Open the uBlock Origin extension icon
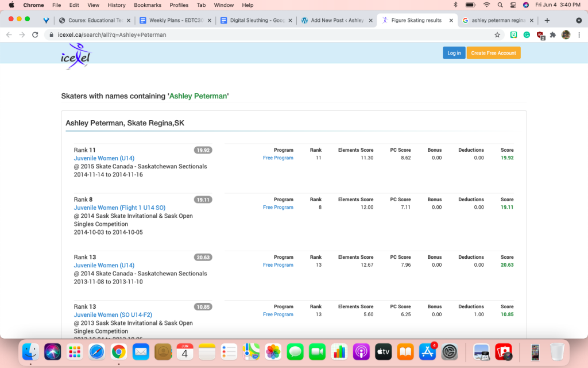Viewport: 588px width, 368px height. click(540, 35)
